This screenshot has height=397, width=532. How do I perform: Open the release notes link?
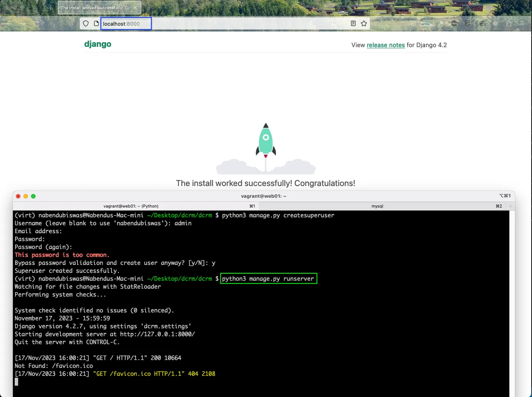tap(386, 45)
